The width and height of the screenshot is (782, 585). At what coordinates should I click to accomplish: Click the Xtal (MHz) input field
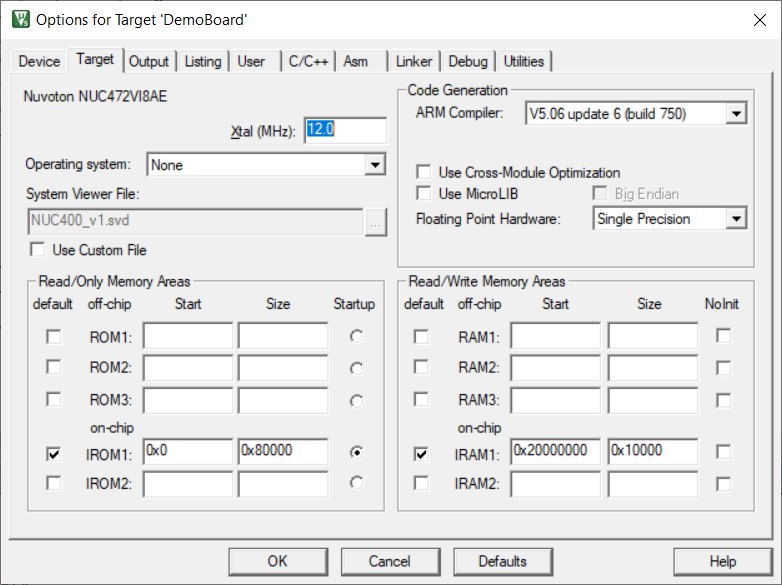coord(345,130)
